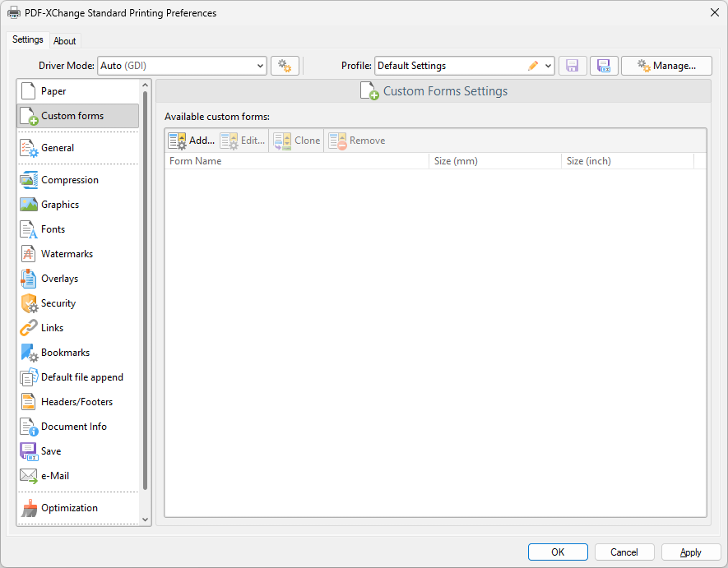This screenshot has width=728, height=568.
Task: Open the Headers/Footers settings
Action: point(77,402)
